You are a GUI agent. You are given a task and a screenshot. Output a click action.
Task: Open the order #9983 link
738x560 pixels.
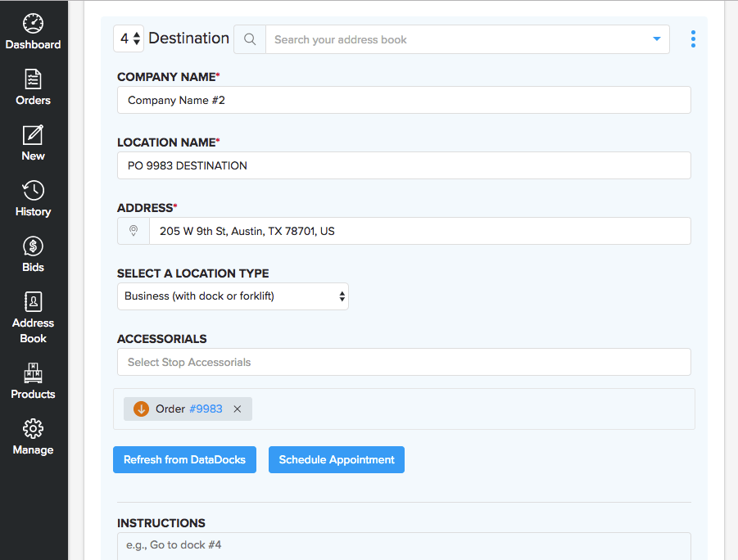(x=206, y=409)
